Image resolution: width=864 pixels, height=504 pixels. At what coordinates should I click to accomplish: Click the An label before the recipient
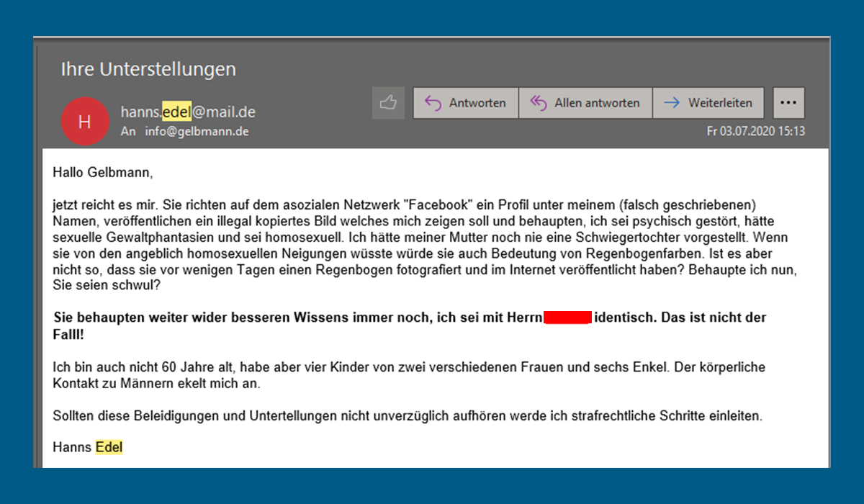(x=128, y=132)
